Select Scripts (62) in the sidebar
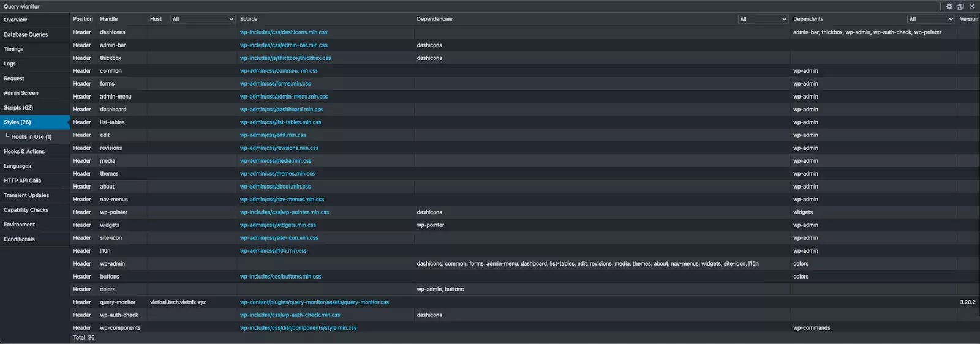This screenshot has width=980, height=344. coord(18,108)
